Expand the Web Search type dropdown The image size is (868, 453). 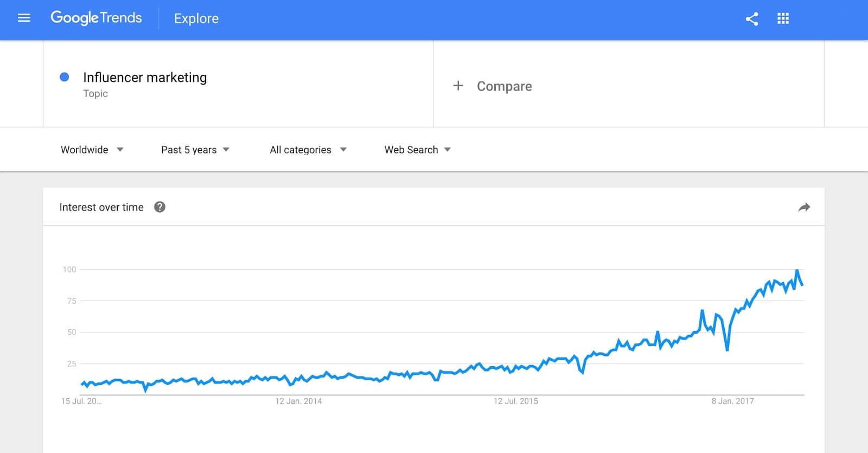pyautogui.click(x=418, y=150)
